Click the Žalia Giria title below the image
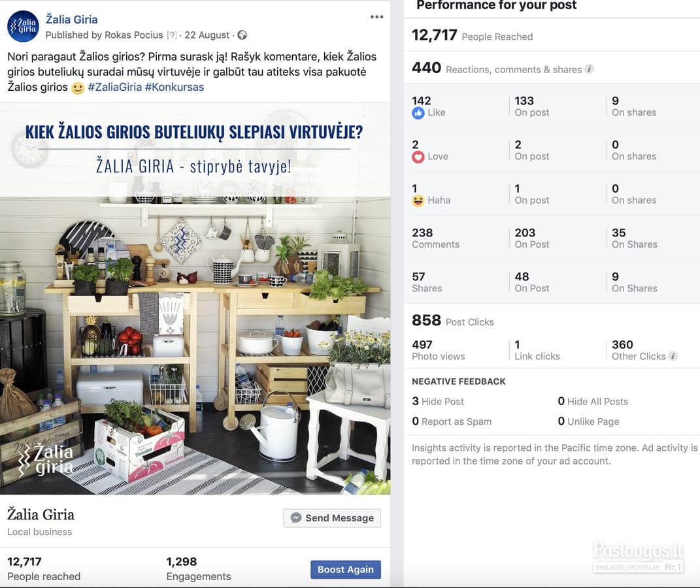700x588 pixels. tap(41, 514)
